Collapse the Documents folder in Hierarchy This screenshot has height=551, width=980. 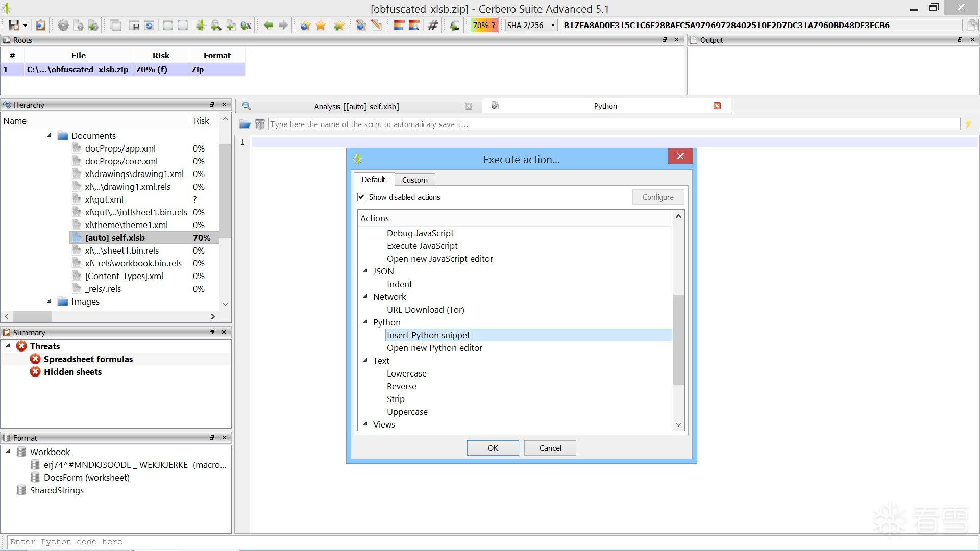(50, 135)
